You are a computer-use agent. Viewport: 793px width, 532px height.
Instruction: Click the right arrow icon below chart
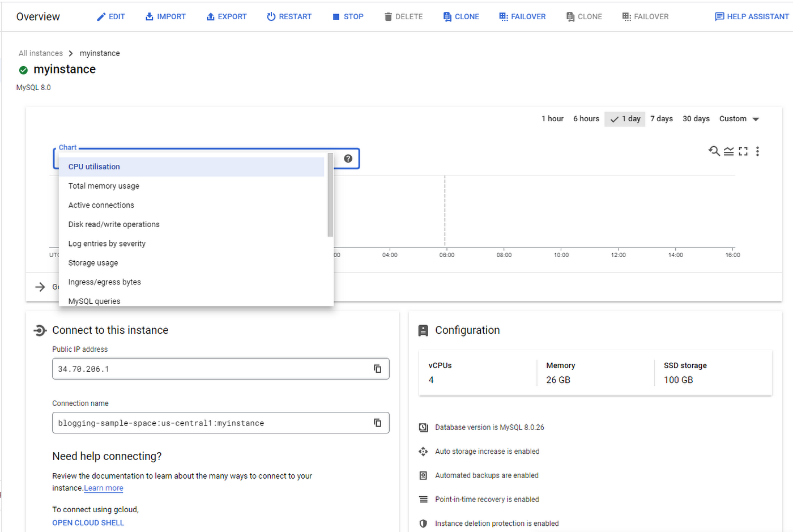pyautogui.click(x=40, y=287)
